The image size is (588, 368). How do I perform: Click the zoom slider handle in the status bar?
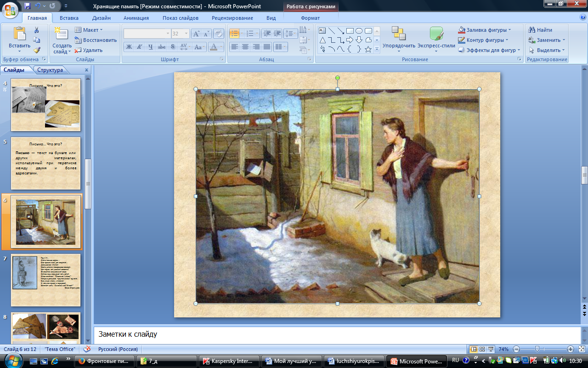pos(537,349)
